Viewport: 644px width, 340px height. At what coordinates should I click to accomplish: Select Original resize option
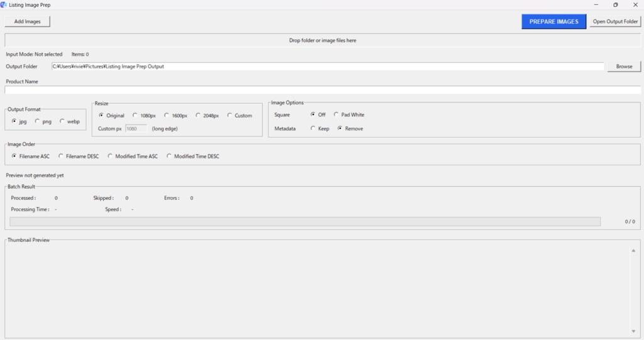[111, 116]
